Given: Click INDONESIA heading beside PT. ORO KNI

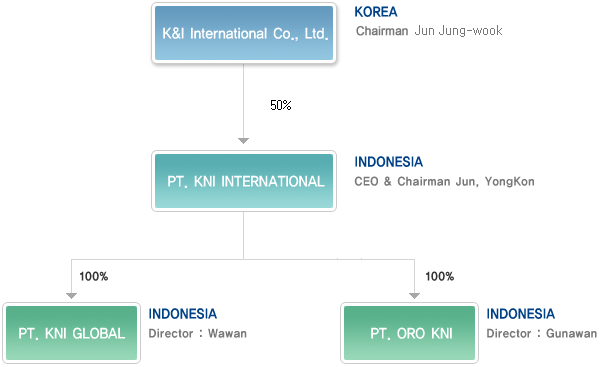Looking at the screenshot, I should 520,314.
